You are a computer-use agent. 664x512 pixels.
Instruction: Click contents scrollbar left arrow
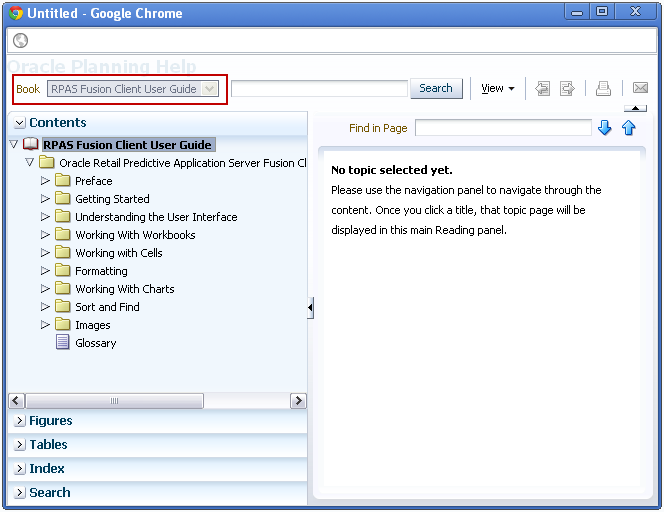tap(16, 401)
